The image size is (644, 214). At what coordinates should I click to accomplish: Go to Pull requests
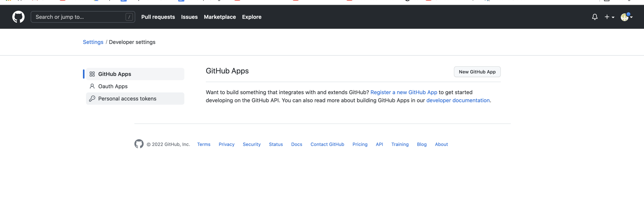[158, 17]
